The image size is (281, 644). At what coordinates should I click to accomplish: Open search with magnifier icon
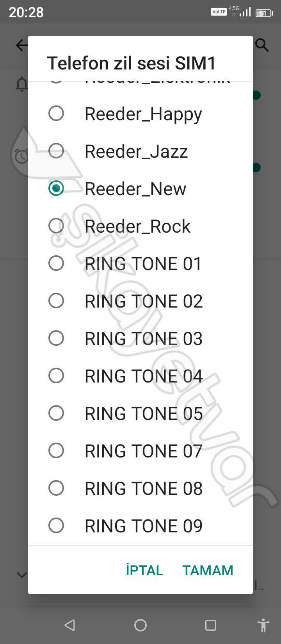coord(262,45)
